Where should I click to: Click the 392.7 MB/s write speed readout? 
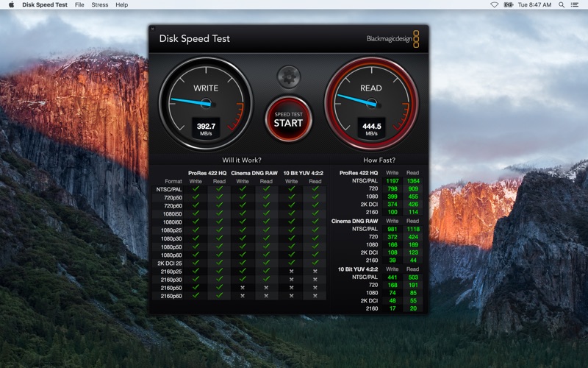pyautogui.click(x=206, y=128)
